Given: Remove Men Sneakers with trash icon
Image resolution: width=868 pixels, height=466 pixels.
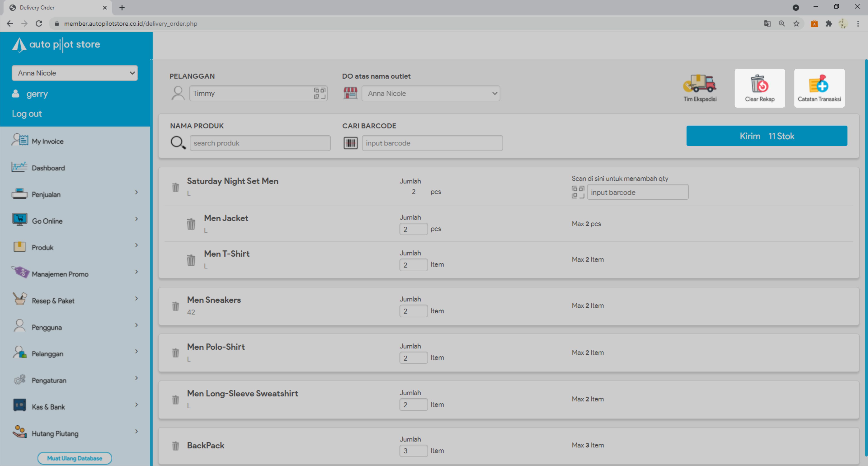Looking at the screenshot, I should tap(176, 306).
